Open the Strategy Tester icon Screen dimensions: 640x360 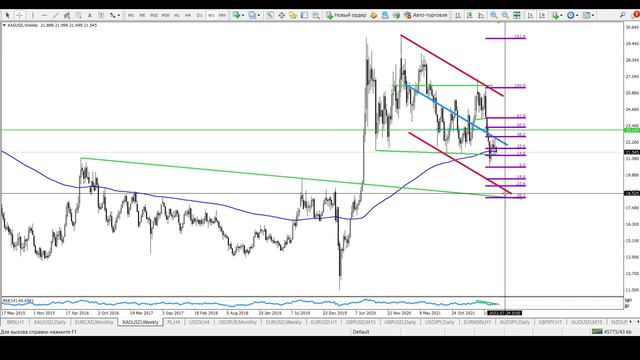(316, 15)
